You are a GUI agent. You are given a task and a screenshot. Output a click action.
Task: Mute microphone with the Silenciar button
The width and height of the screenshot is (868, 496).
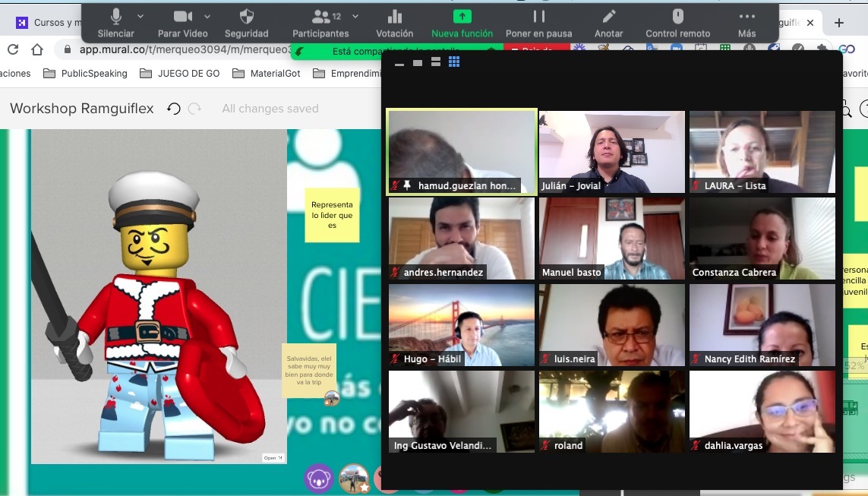pyautogui.click(x=115, y=24)
